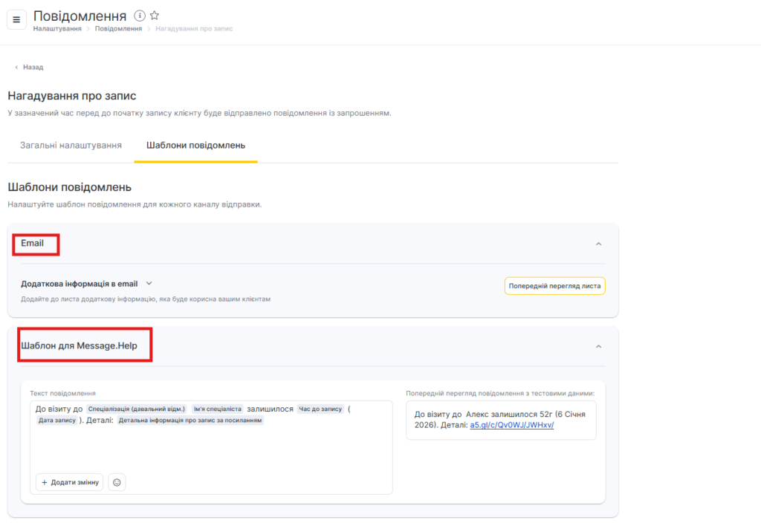Select the Спеціалізація (давальний відм.) variable chip
The image size is (761, 532).
(136, 409)
